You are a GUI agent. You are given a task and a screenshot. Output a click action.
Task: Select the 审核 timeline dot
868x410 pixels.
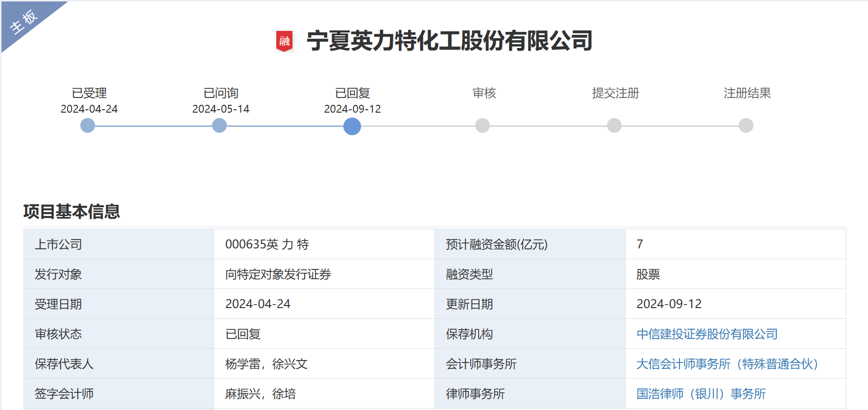[482, 125]
